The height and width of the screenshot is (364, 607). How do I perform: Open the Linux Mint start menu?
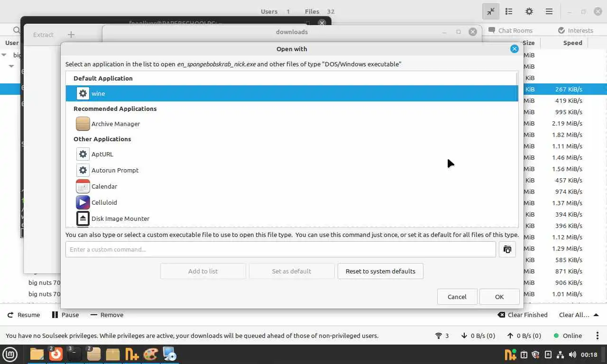pyautogui.click(x=10, y=354)
